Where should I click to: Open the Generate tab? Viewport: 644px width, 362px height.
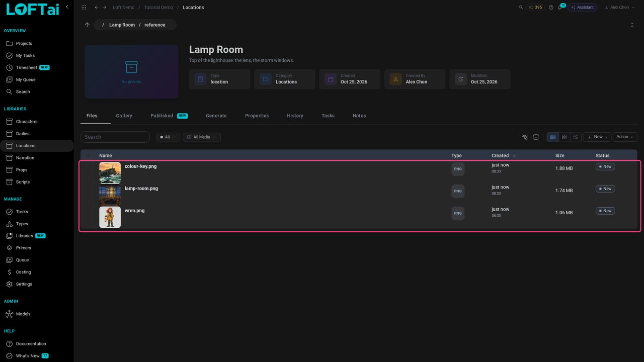(216, 116)
